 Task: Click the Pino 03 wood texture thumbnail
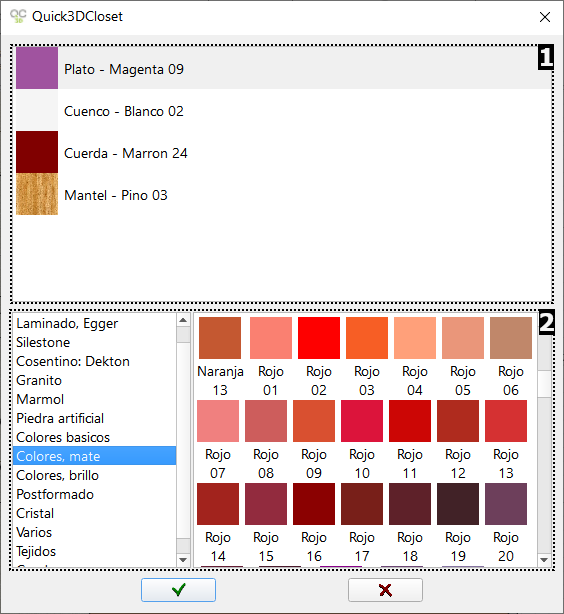tap(37, 194)
